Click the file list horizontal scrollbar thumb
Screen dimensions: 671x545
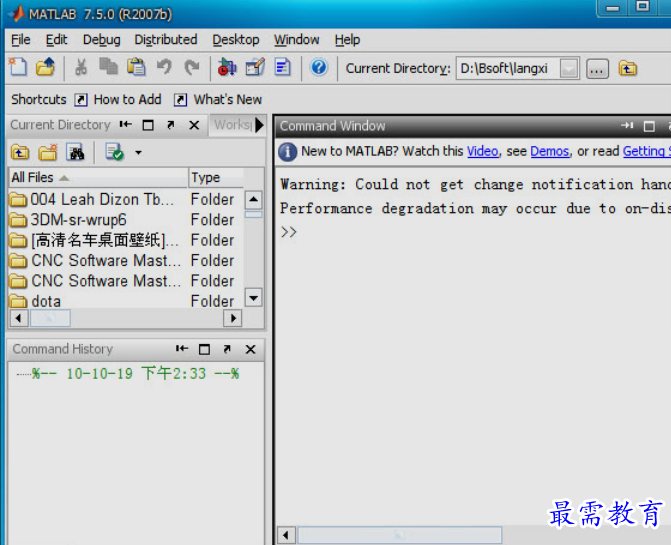click(50, 318)
